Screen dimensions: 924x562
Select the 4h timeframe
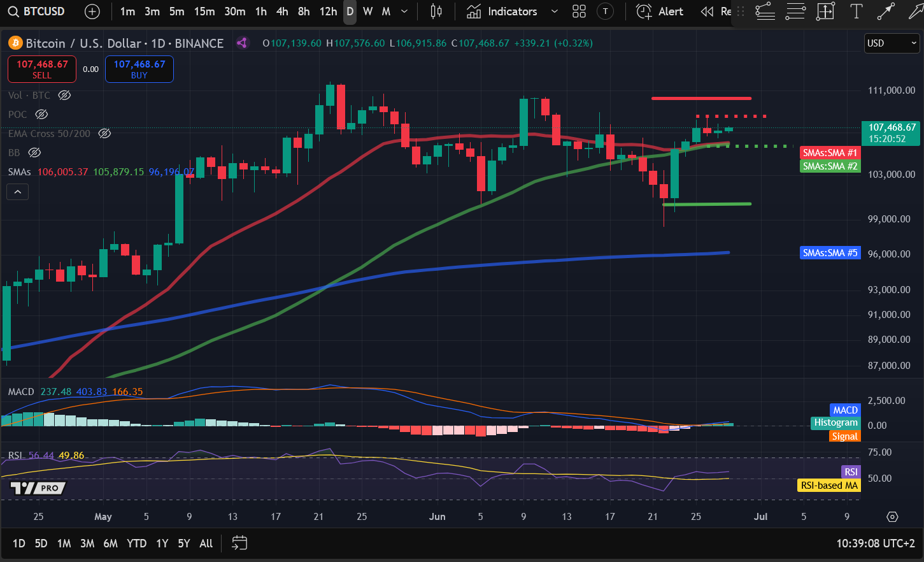click(282, 11)
